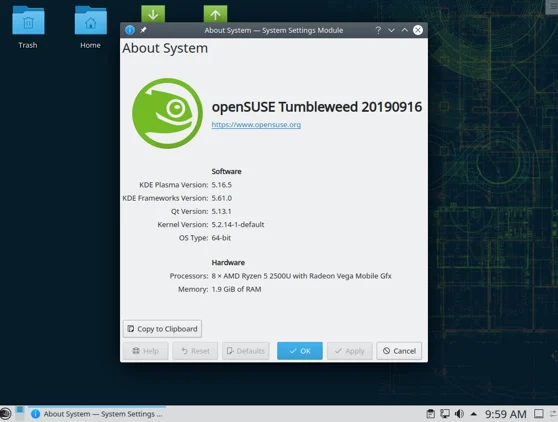This screenshot has height=422, width=558.
Task: Click the green upload-arrow desktop icon
Action: tap(215, 14)
